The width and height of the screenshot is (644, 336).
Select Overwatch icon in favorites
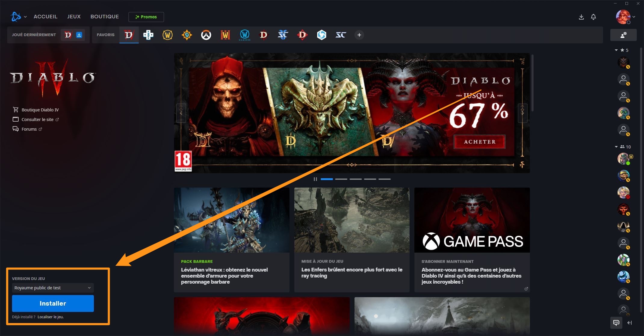point(206,35)
